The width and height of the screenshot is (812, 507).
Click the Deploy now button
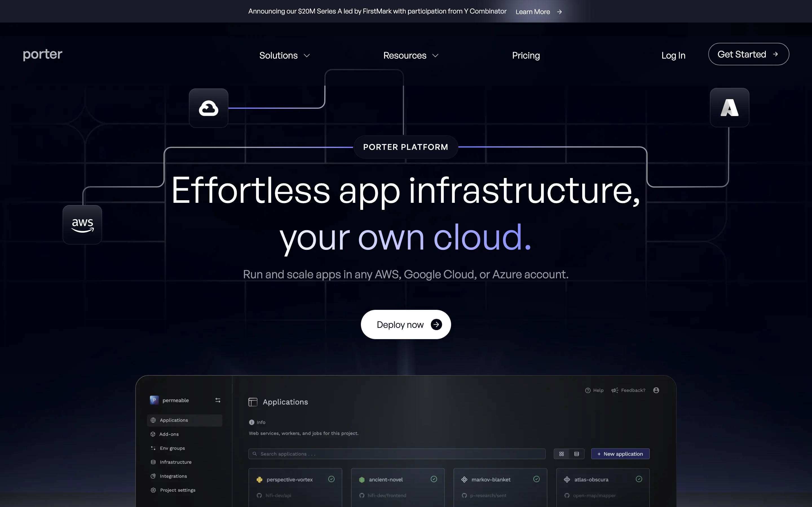(x=406, y=324)
